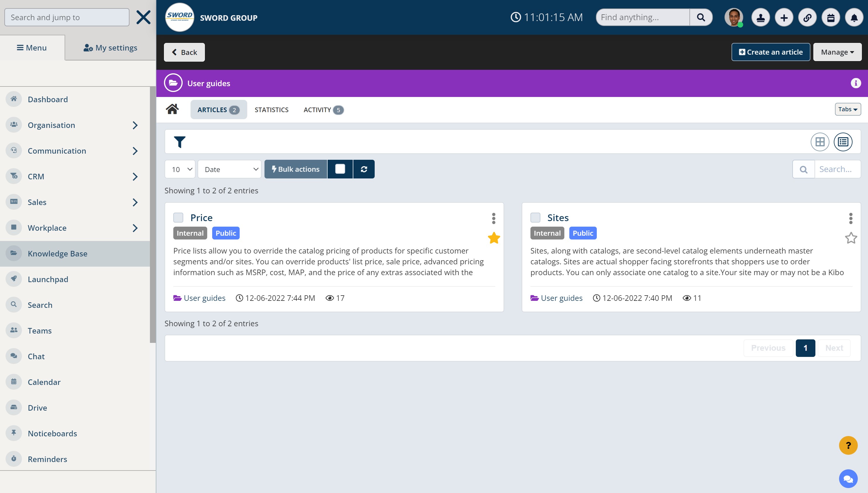This screenshot has width=868, height=493.
Task: Click the knowledge base home icon
Action: 172,109
